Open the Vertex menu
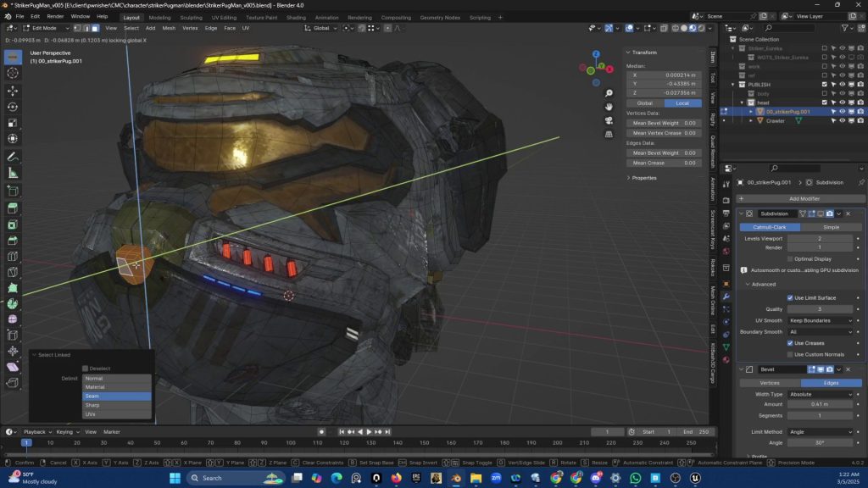Screen dimensions: 868x488 click(190, 28)
